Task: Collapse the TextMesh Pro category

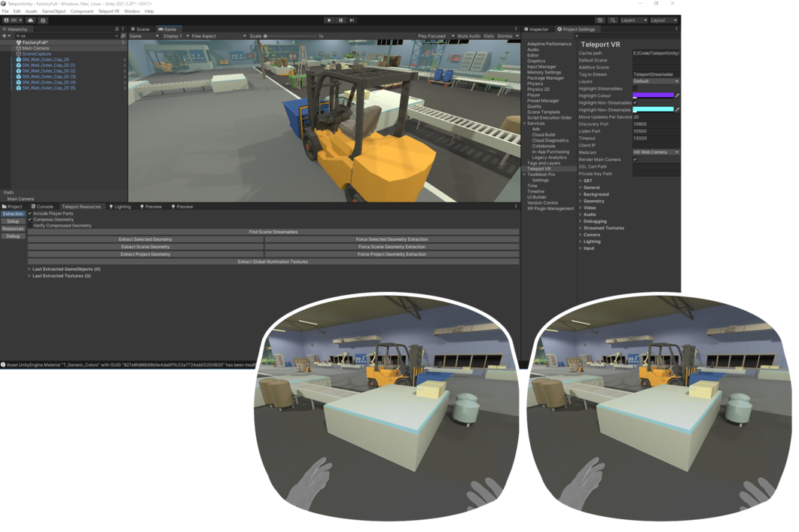Action: (524, 175)
